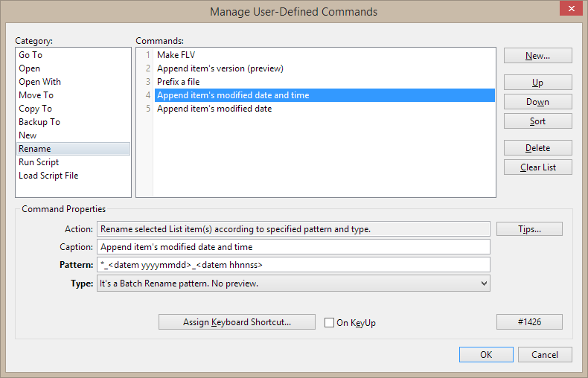The width and height of the screenshot is (588, 378).
Task: Close the Manage User-Defined Commands dialog
Action: pyautogui.click(x=569, y=10)
